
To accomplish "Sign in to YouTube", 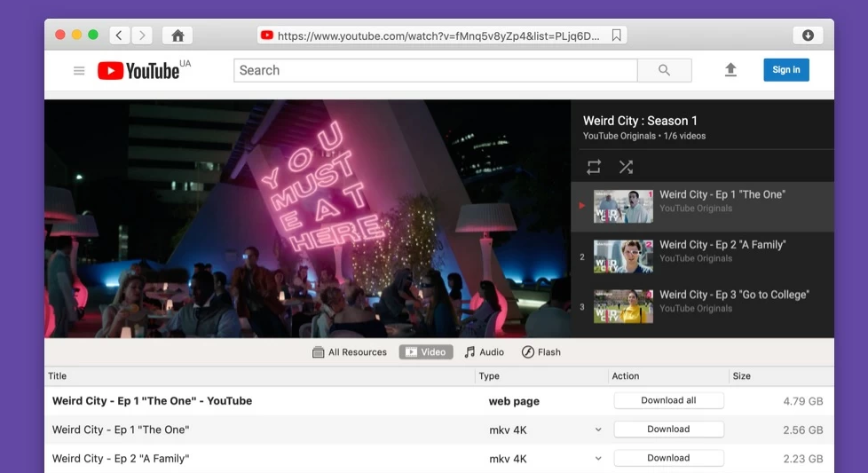I will (x=786, y=70).
